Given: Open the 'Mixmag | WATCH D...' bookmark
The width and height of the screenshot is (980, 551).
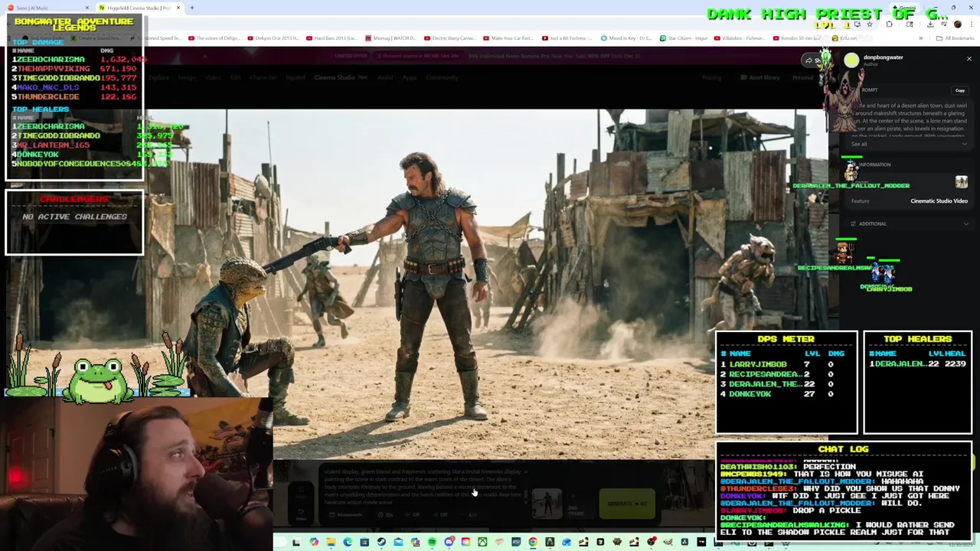Looking at the screenshot, I should point(390,38).
